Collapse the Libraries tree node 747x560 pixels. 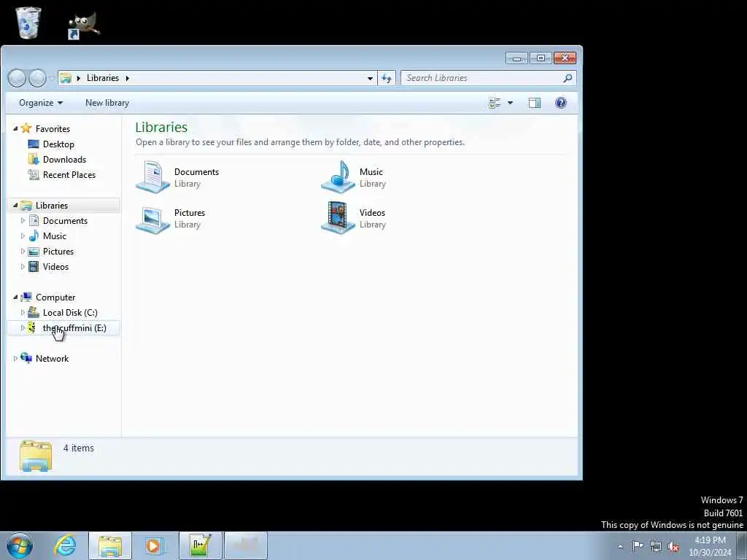(x=15, y=205)
